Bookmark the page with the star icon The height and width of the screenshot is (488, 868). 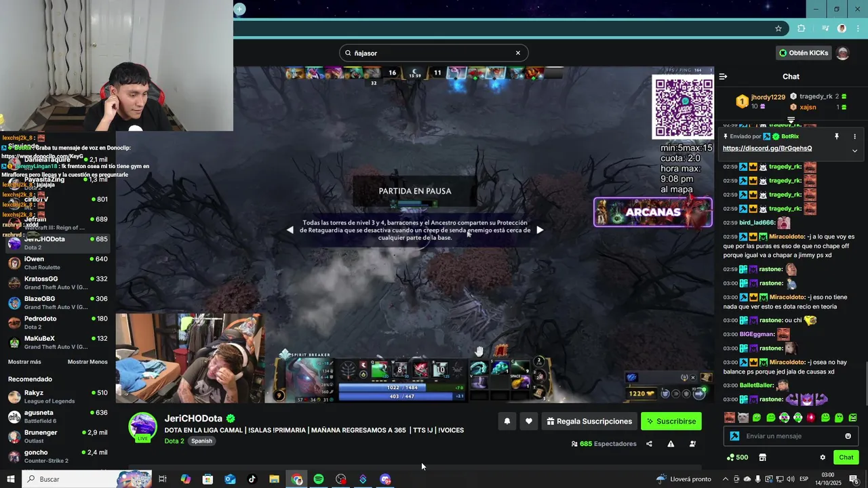click(778, 28)
